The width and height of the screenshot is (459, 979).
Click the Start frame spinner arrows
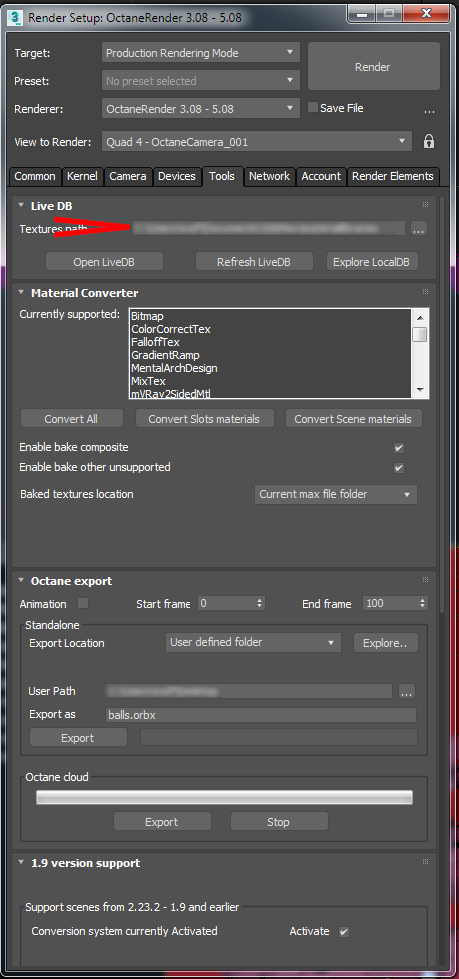260,604
